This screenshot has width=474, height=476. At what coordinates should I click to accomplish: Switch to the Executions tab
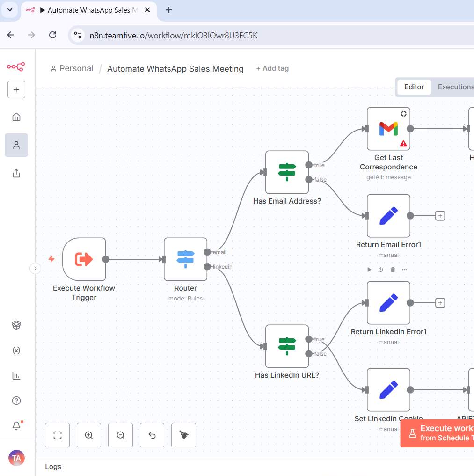[455, 87]
